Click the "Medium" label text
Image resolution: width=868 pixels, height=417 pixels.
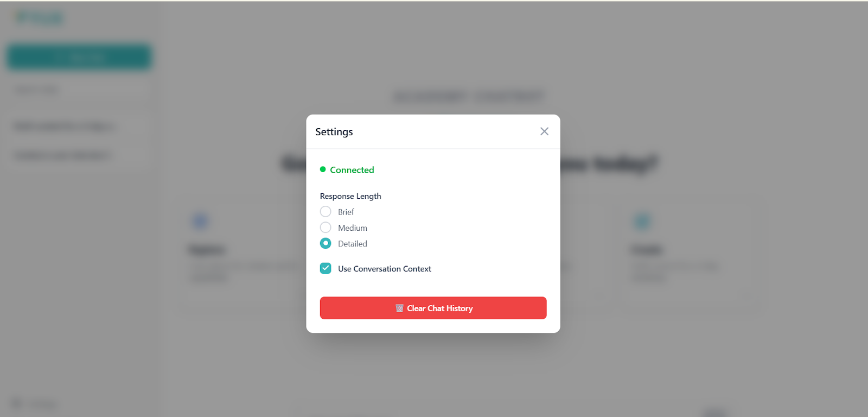[352, 228]
